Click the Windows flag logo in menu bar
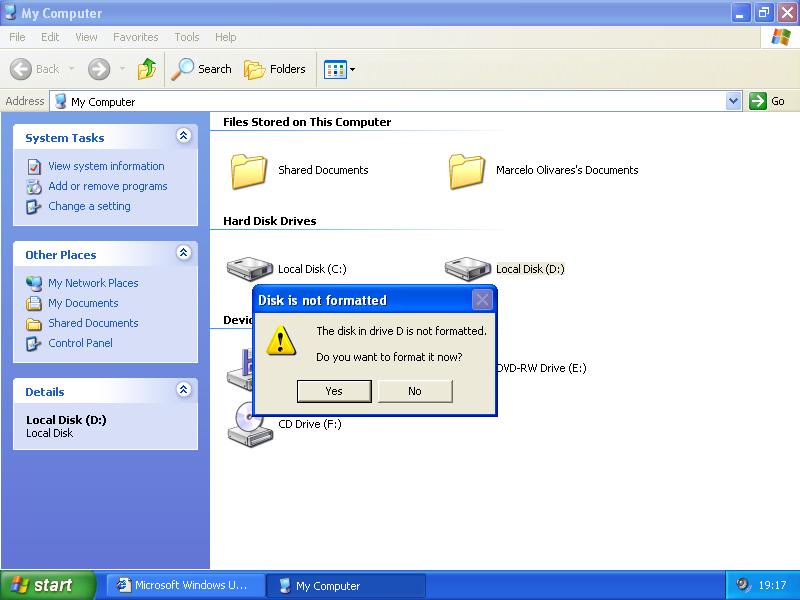The height and width of the screenshot is (600, 800). 780,37
